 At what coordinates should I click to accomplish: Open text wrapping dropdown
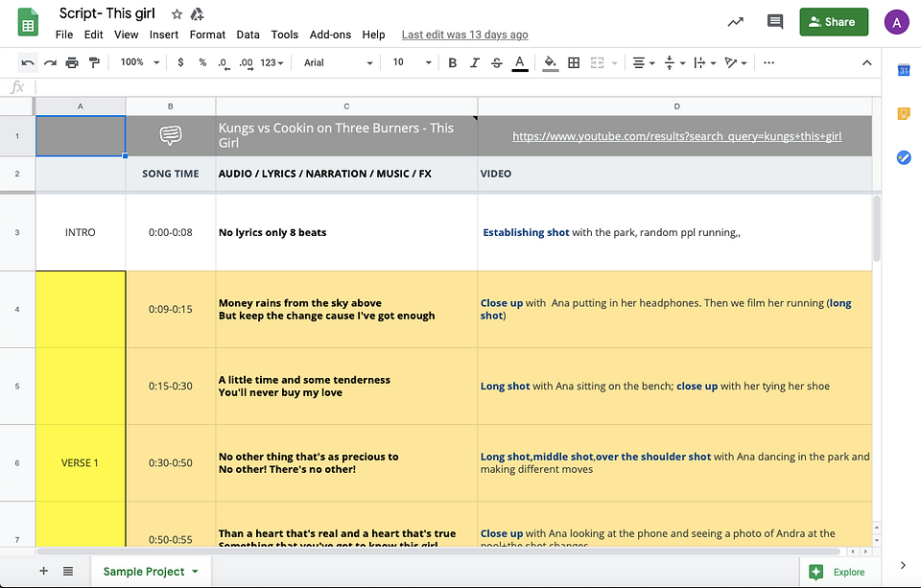(705, 63)
